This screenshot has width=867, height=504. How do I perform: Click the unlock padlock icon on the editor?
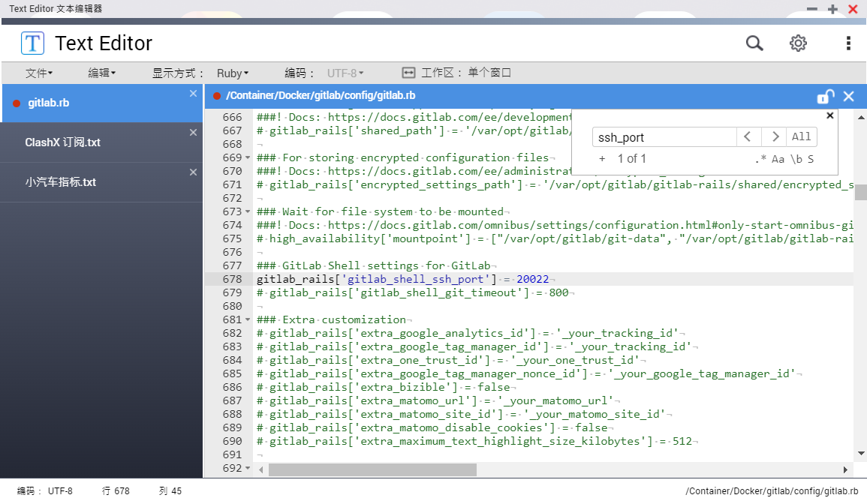tap(825, 96)
